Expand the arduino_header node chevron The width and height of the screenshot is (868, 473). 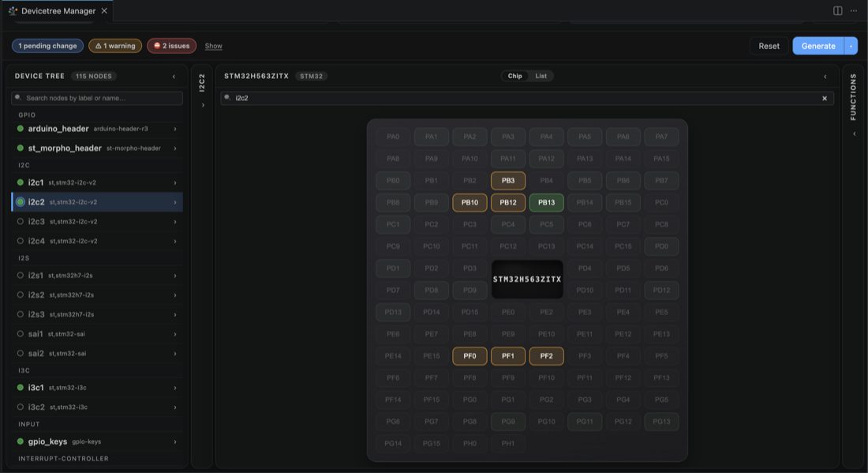pos(175,129)
